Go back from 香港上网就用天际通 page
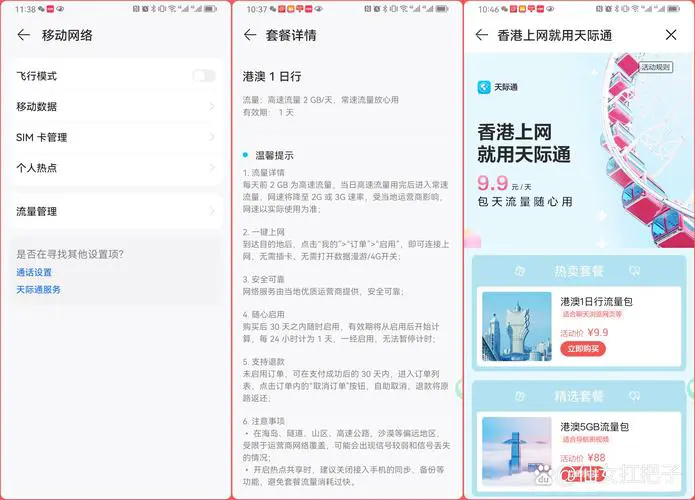This screenshot has height=500, width=695. point(481,35)
